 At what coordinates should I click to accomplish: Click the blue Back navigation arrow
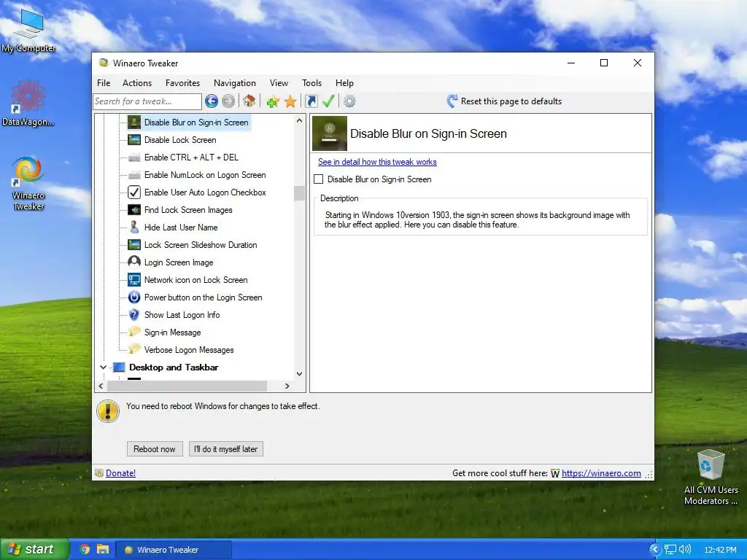click(212, 101)
